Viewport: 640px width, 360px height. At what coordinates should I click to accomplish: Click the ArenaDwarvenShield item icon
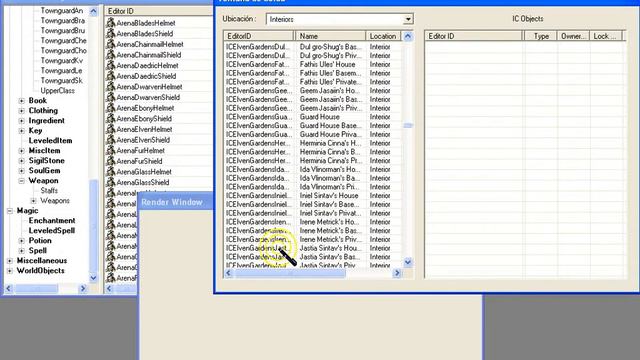tap(111, 97)
